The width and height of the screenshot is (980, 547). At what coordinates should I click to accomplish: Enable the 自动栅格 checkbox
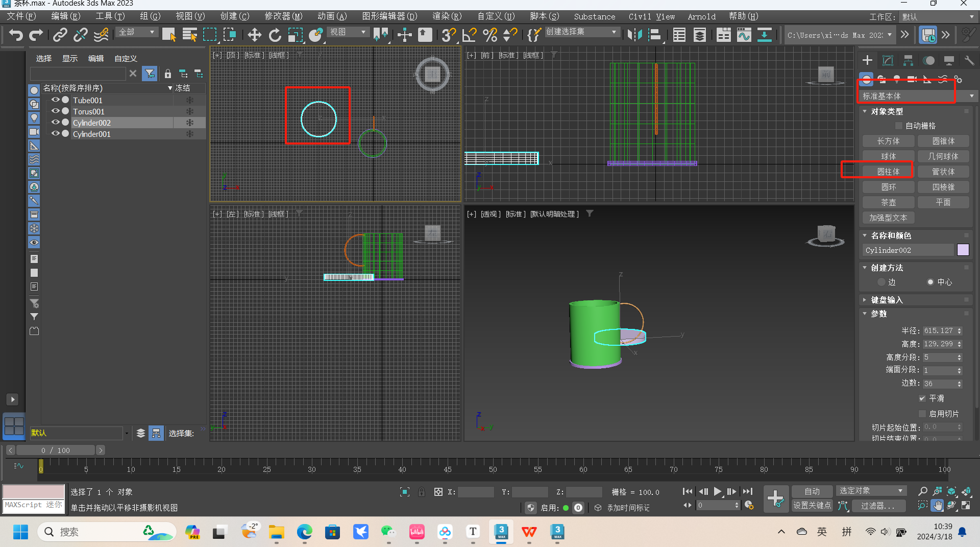pyautogui.click(x=899, y=126)
